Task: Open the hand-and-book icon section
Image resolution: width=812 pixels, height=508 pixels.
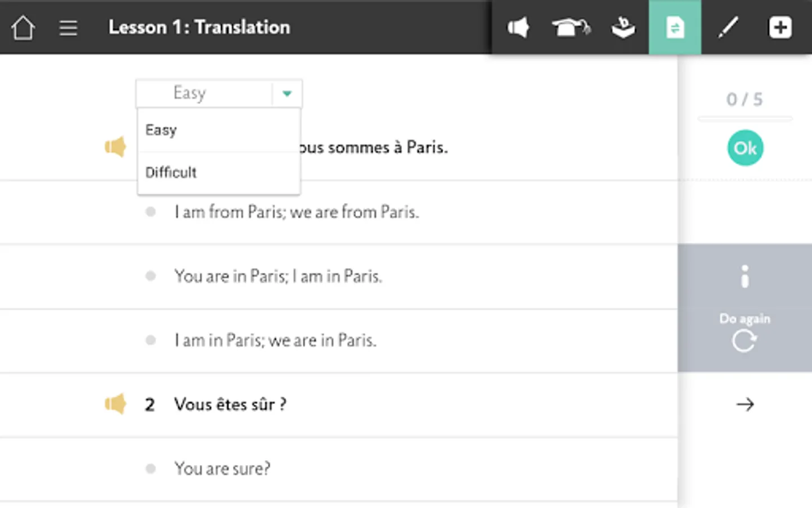Action: [x=623, y=27]
